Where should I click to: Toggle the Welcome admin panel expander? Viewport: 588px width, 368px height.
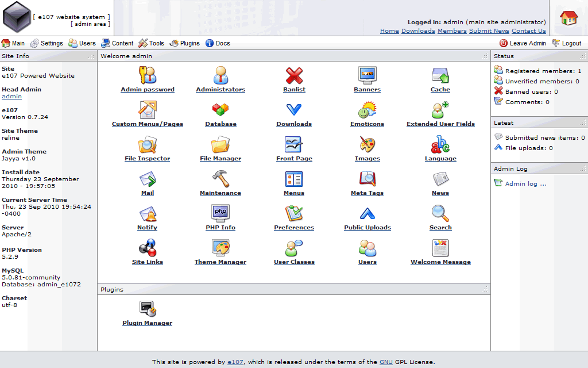(485, 56)
